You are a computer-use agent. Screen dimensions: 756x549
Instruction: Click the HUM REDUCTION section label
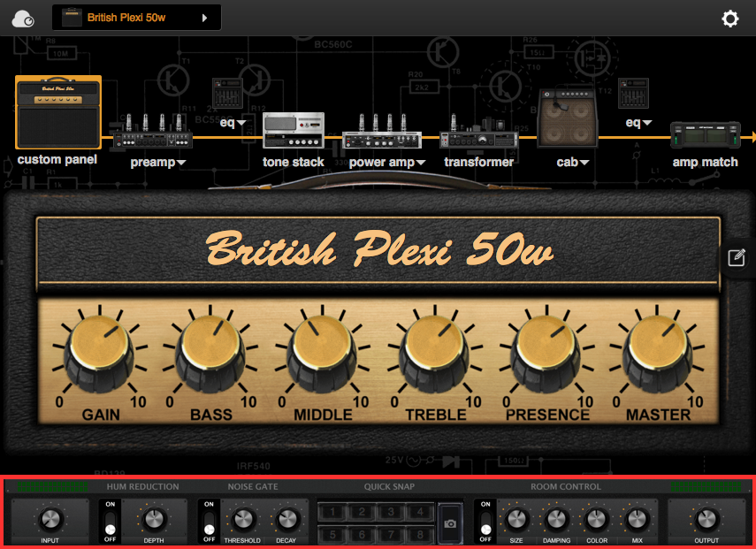142,487
